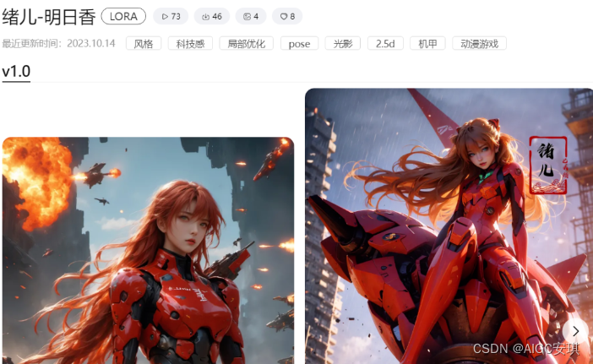This screenshot has height=364, width=593.
Task: Choose the 光影 tag
Action: (342, 43)
